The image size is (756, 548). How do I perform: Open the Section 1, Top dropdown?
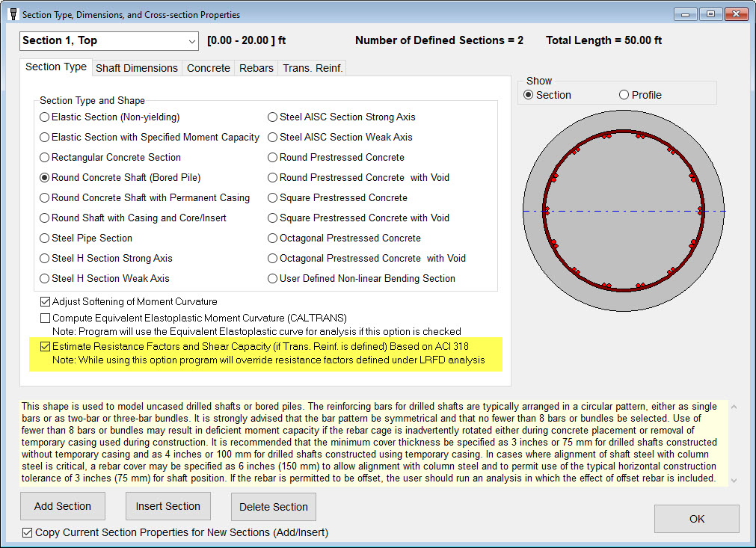pyautogui.click(x=108, y=41)
